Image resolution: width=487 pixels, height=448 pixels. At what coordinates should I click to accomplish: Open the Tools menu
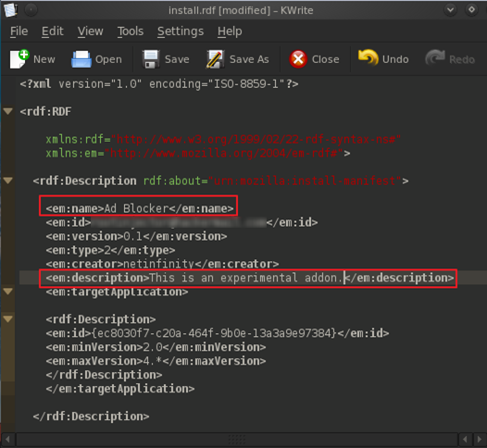131,31
